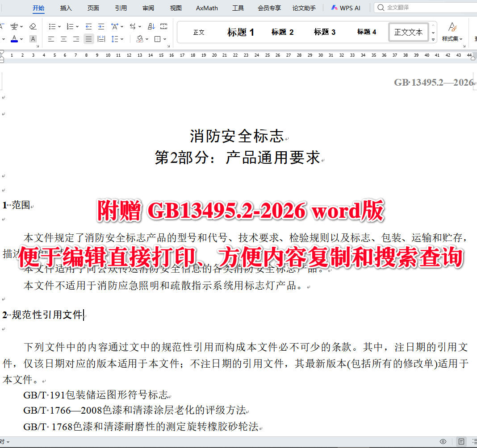Screen dimensions: 477x448
Task: Click the WPS AI button
Action: coord(346,8)
